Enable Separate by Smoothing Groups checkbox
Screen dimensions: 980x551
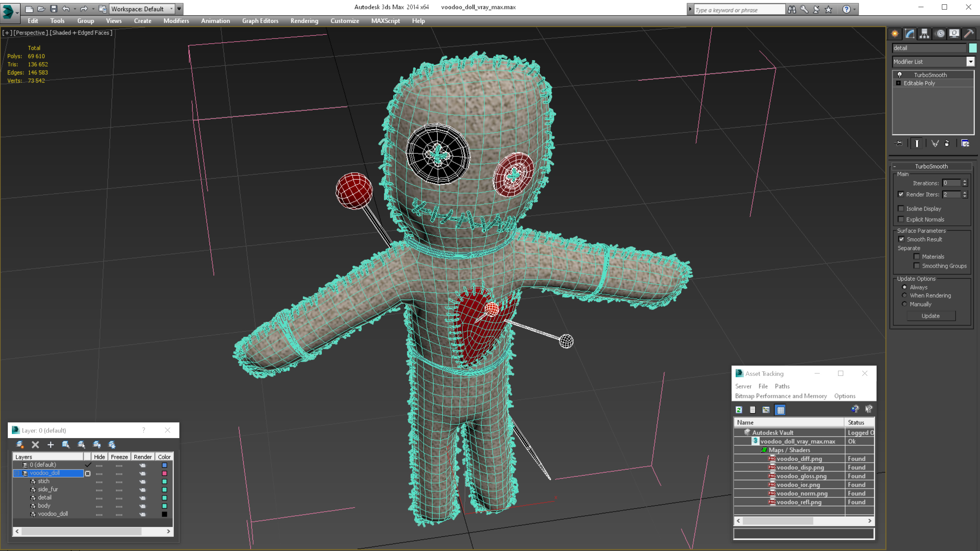(916, 266)
